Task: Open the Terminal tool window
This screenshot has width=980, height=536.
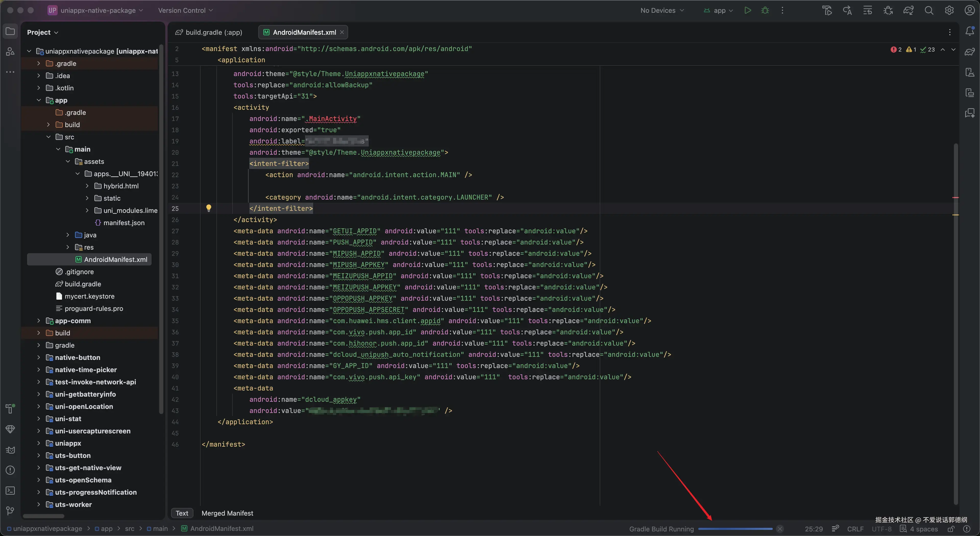Action: [x=10, y=490]
